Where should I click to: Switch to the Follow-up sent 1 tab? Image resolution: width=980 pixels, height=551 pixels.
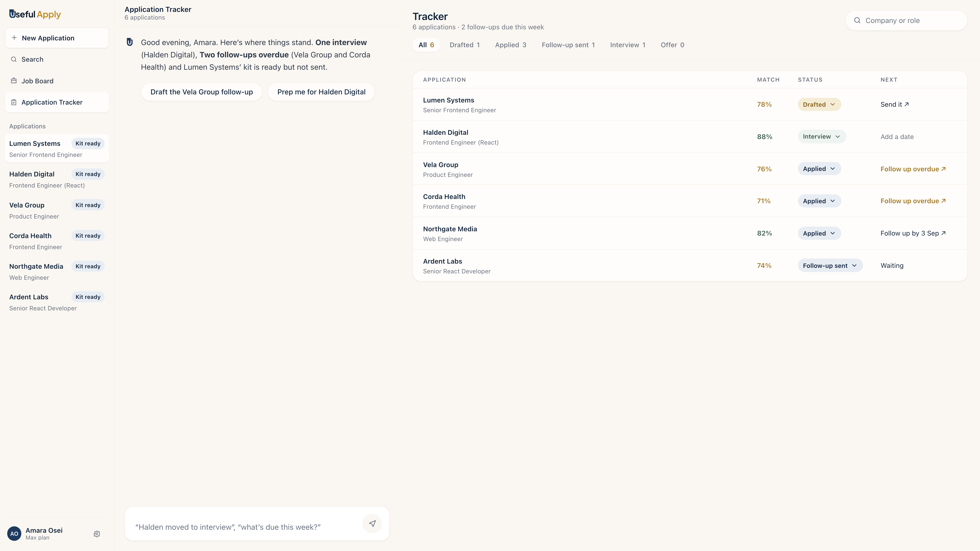click(x=568, y=45)
